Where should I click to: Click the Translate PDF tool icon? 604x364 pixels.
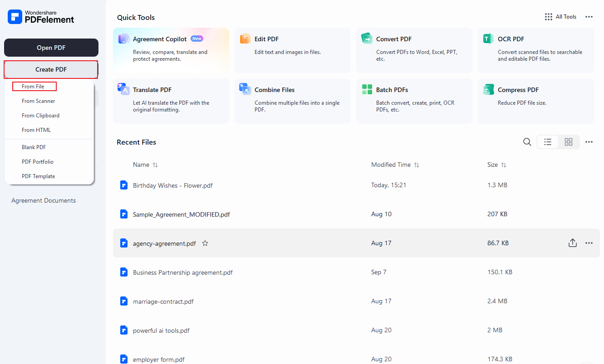pyautogui.click(x=124, y=89)
